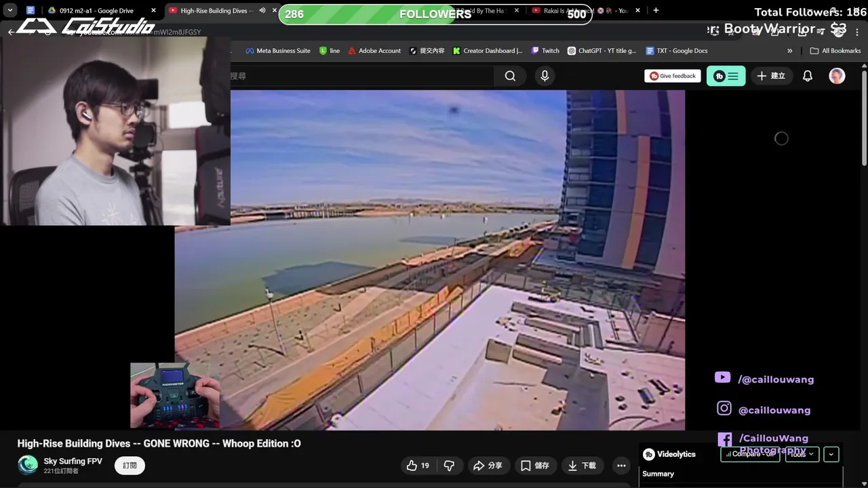The image size is (868, 488).
Task: Click the Give feedback button
Action: (x=673, y=76)
